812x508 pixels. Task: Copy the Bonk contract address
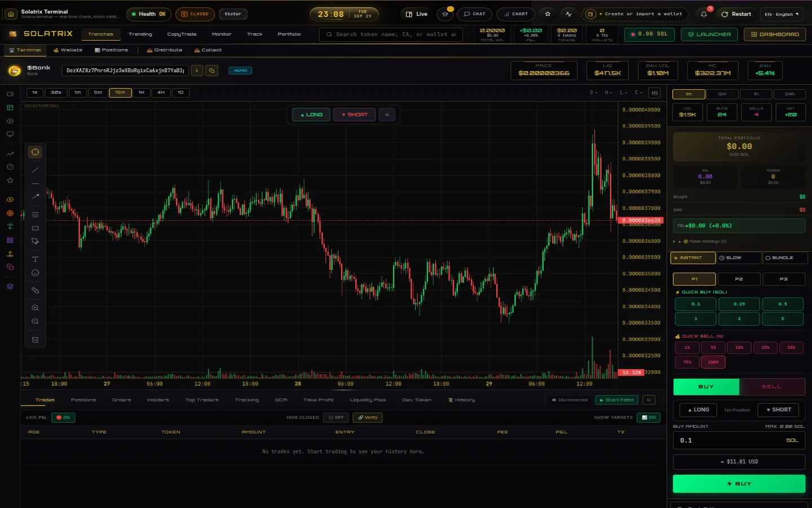click(211, 71)
